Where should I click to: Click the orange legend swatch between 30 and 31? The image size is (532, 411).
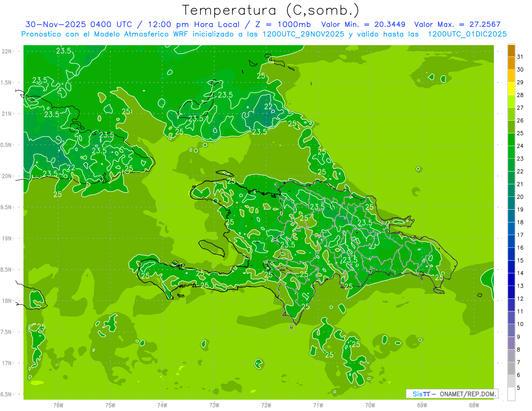click(x=511, y=63)
